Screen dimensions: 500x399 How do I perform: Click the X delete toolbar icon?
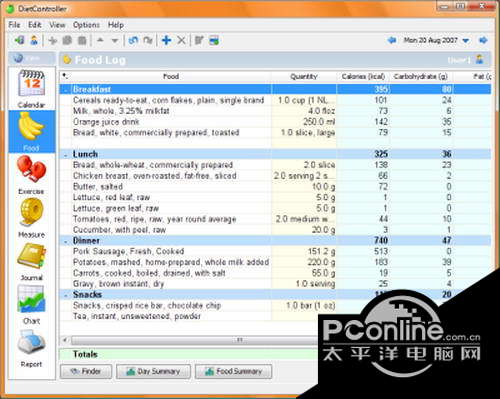[181, 41]
